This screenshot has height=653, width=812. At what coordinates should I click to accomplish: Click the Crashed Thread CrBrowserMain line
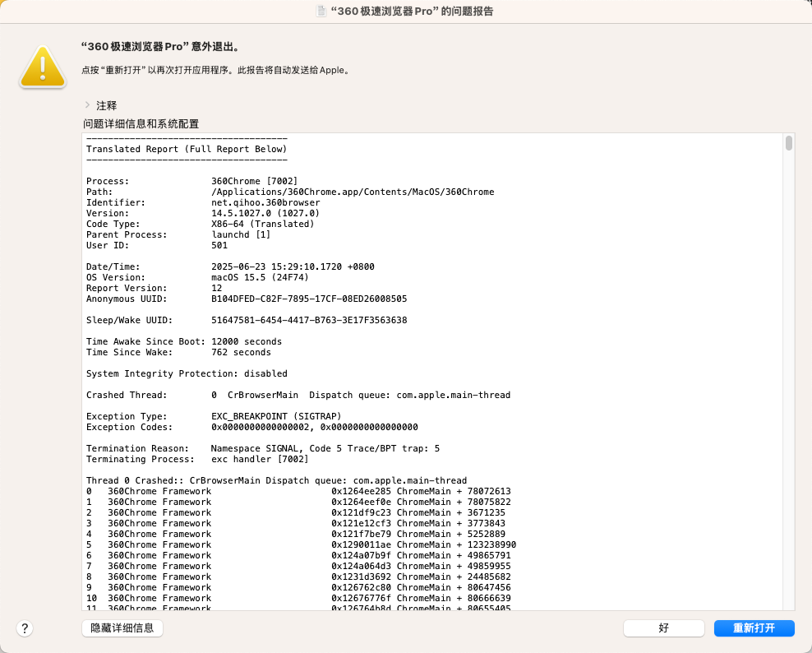[x=298, y=395]
